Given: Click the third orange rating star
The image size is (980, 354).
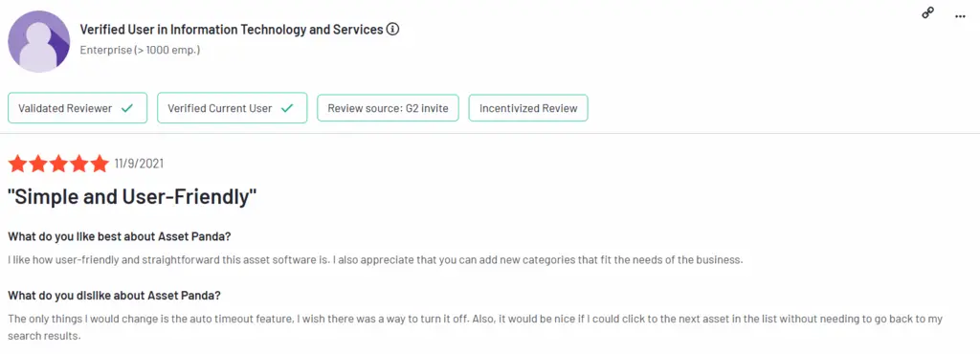Looking at the screenshot, I should pyautogui.click(x=58, y=165).
